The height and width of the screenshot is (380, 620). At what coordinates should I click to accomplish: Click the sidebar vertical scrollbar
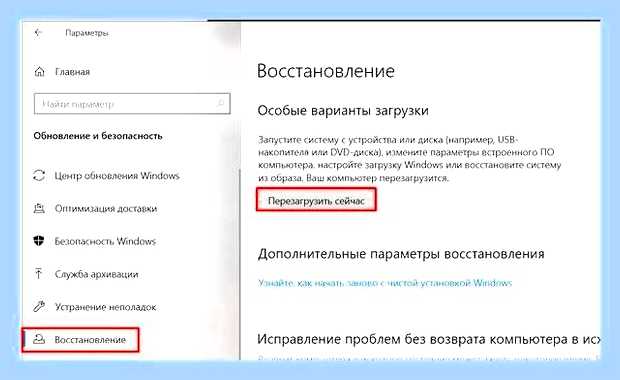click(x=240, y=264)
